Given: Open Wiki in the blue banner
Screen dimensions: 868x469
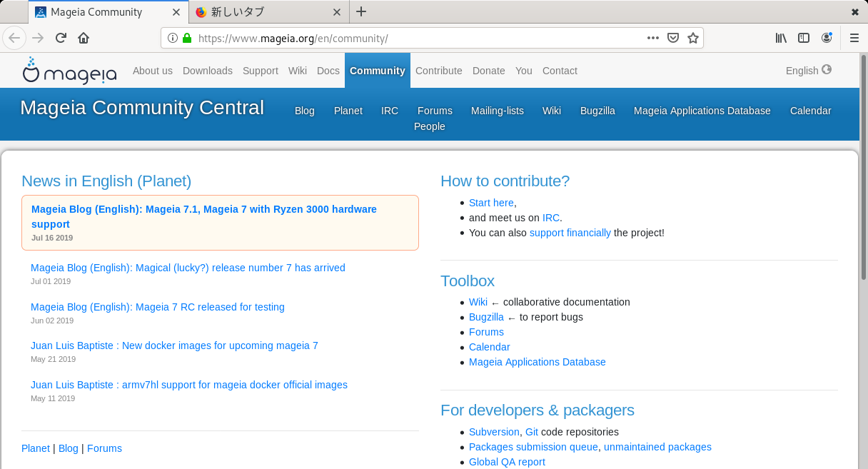Looking at the screenshot, I should pyautogui.click(x=552, y=111).
